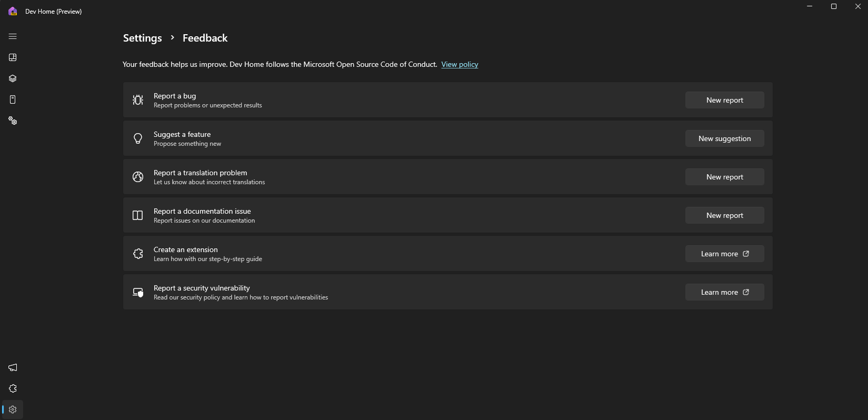Screen dimensions: 868x420
Task: Click New report for documentation issue
Action: coord(724,215)
